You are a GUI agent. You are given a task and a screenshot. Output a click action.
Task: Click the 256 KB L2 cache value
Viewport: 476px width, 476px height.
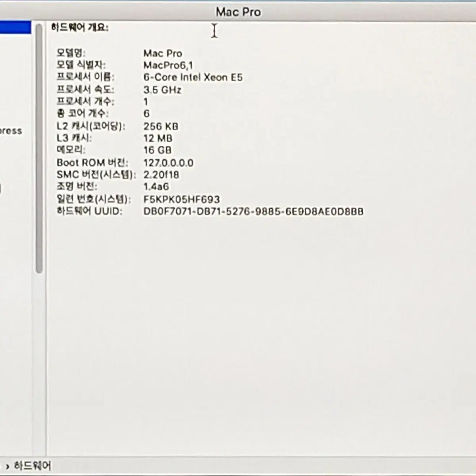pyautogui.click(x=161, y=126)
